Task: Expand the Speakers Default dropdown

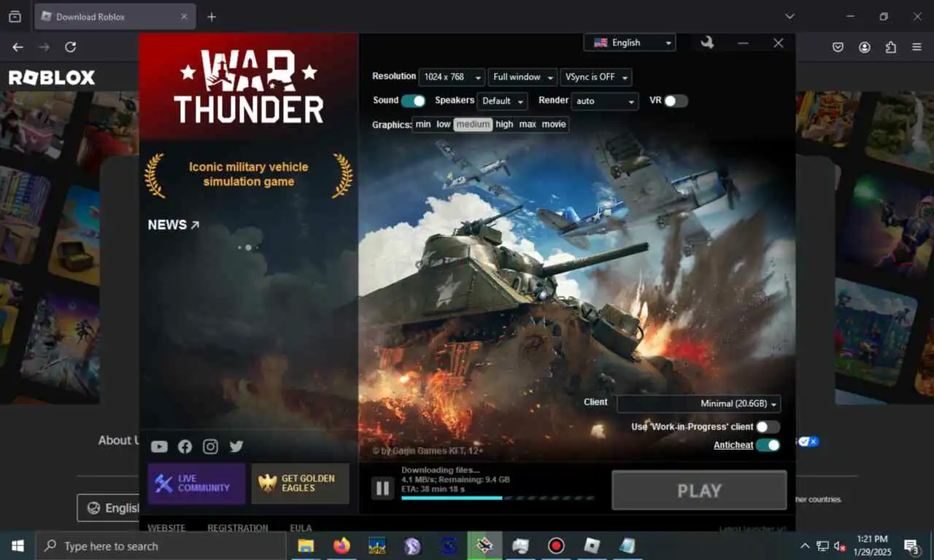Action: pyautogui.click(x=502, y=101)
